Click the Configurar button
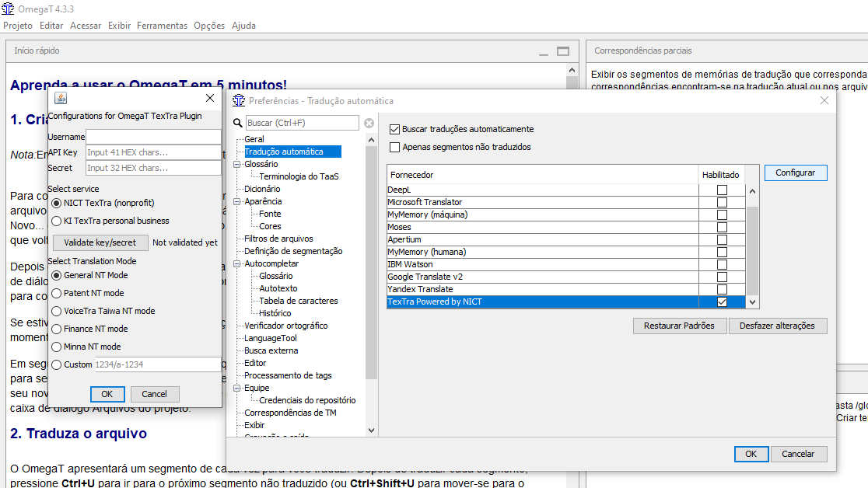 (x=796, y=173)
